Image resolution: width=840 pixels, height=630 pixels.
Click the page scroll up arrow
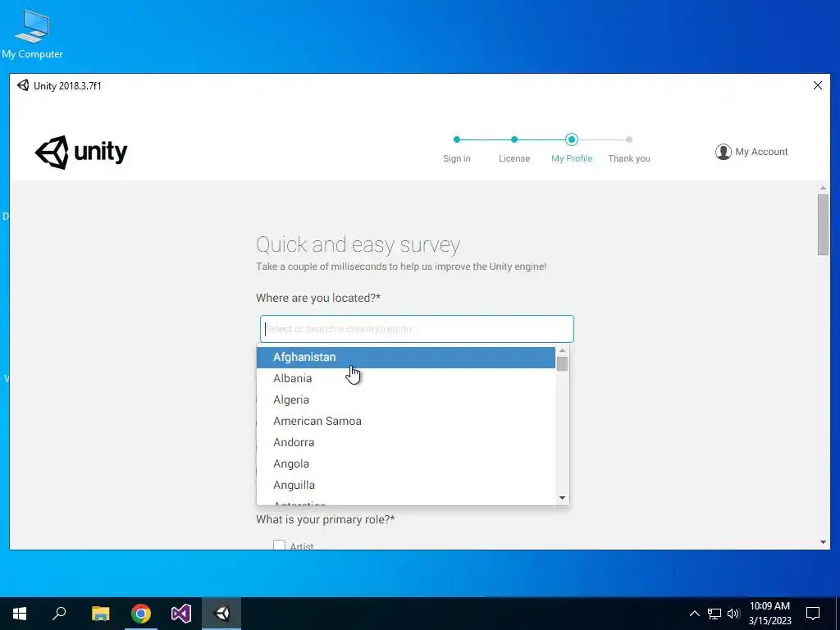tap(823, 188)
